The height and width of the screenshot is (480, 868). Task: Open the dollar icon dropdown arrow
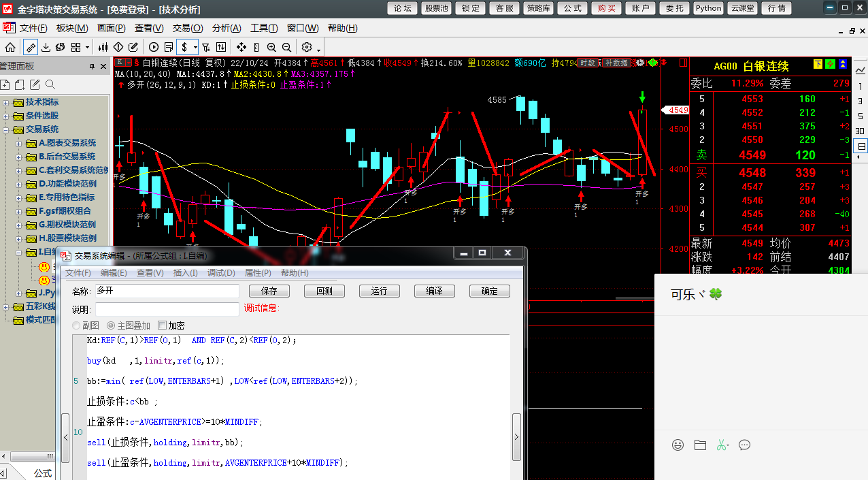coord(195,47)
